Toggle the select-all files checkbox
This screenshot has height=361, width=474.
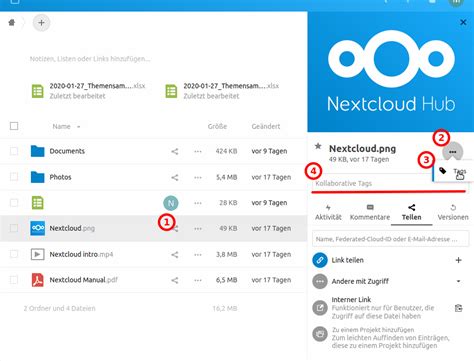[14, 126]
